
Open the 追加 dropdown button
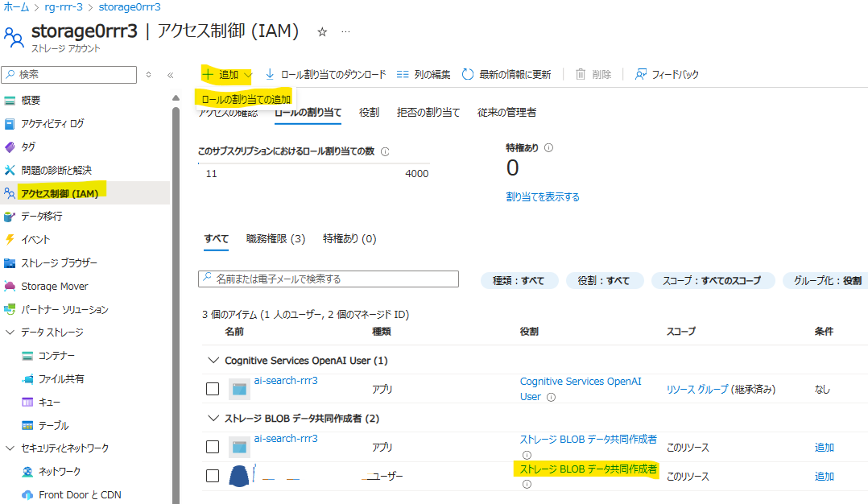(227, 74)
